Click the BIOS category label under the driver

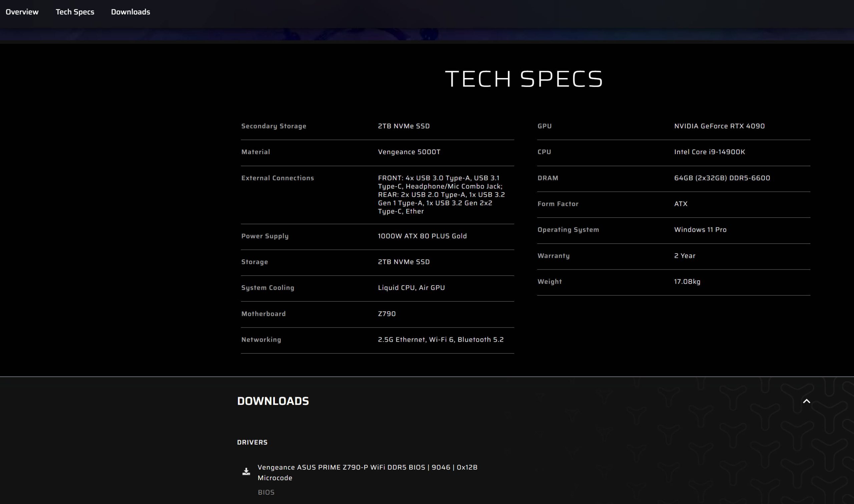266,492
